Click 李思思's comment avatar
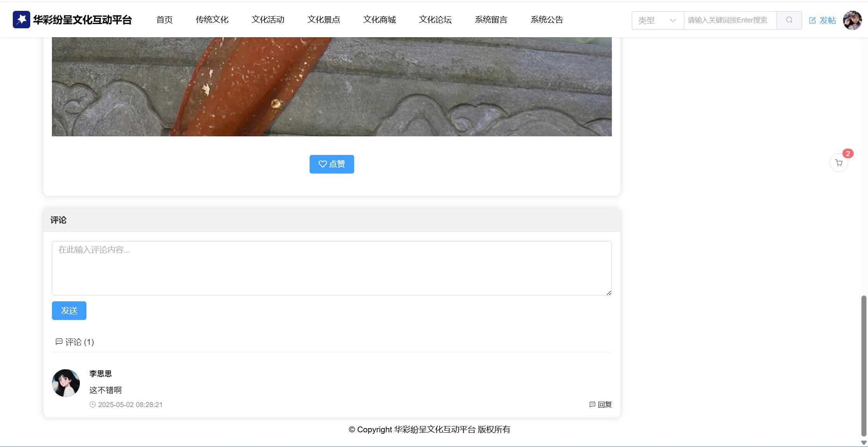Viewport: 868px width, 447px height. pos(66,383)
